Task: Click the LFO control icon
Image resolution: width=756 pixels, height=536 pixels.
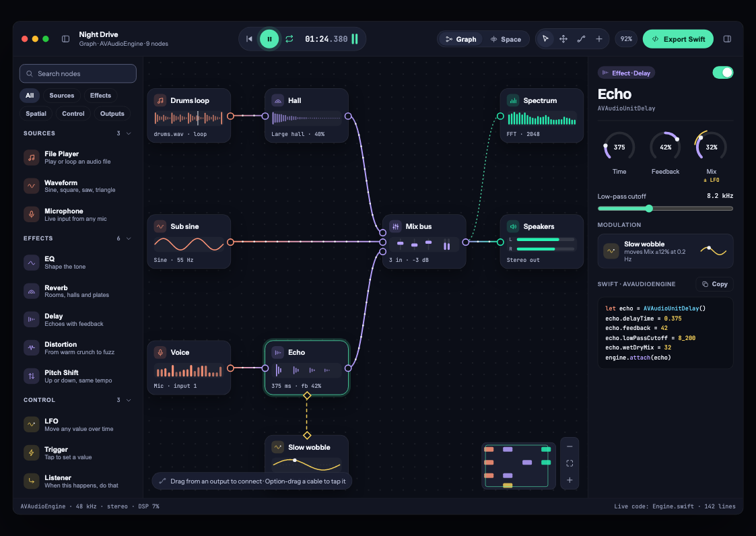Action: (32, 424)
